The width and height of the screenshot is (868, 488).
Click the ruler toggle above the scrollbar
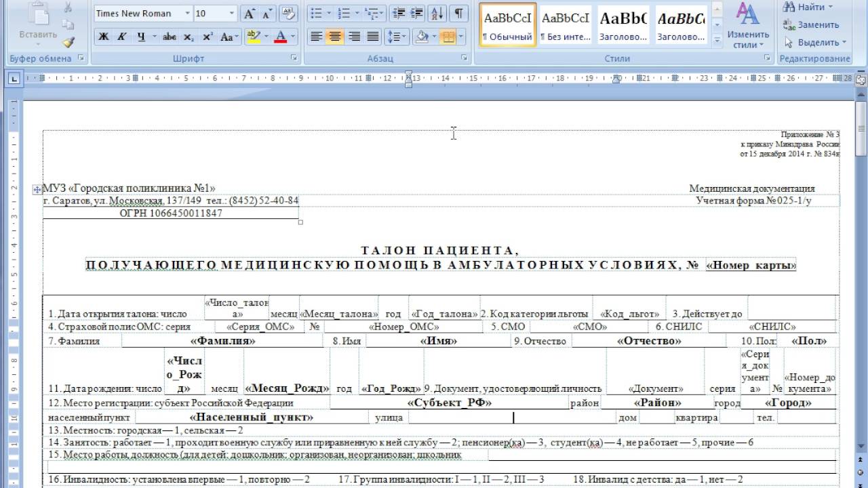pos(861,79)
